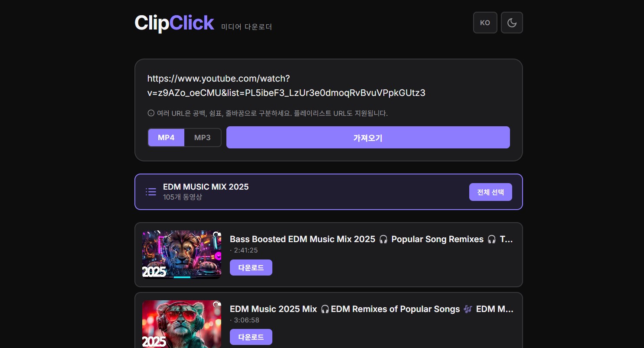The height and width of the screenshot is (348, 644).
Task: Click the 전체 선택 select-all button
Action: 490,192
